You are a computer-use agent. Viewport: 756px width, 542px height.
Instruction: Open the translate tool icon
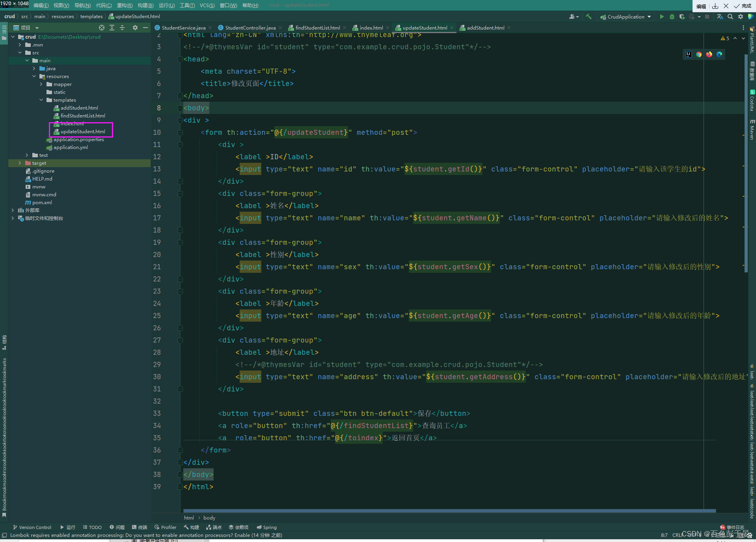coord(720,17)
